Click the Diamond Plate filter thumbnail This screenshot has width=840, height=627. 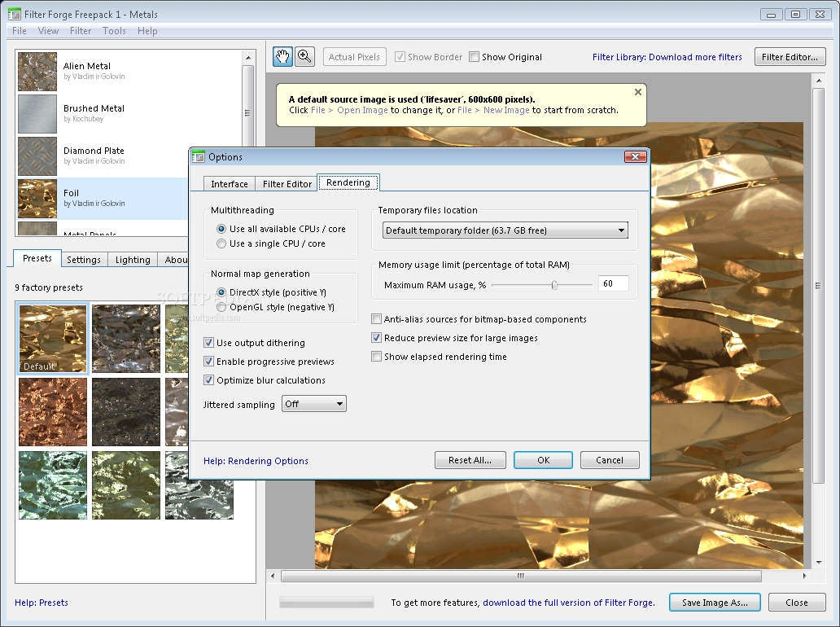[37, 156]
